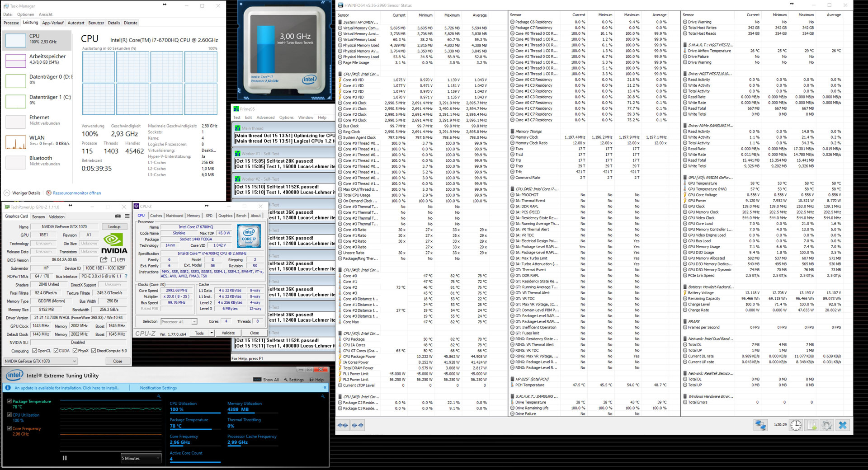Click CPU-Z Tools button
868x470 pixels.
point(199,333)
